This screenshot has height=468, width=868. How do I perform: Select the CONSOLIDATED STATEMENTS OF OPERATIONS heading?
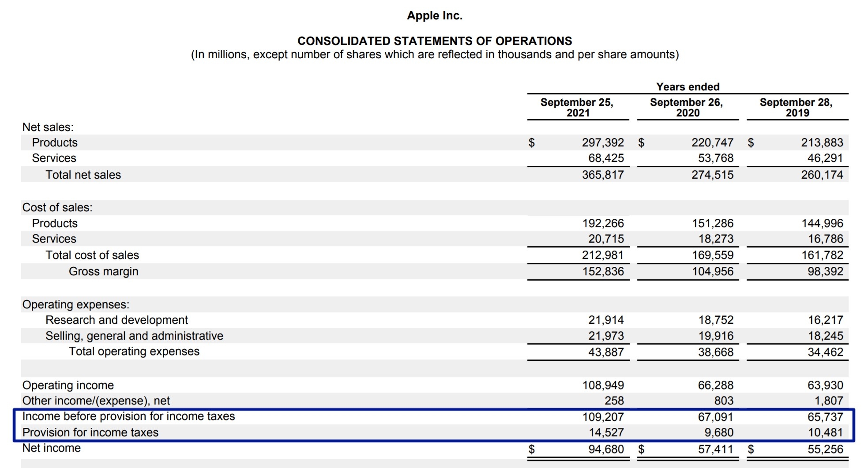434,41
